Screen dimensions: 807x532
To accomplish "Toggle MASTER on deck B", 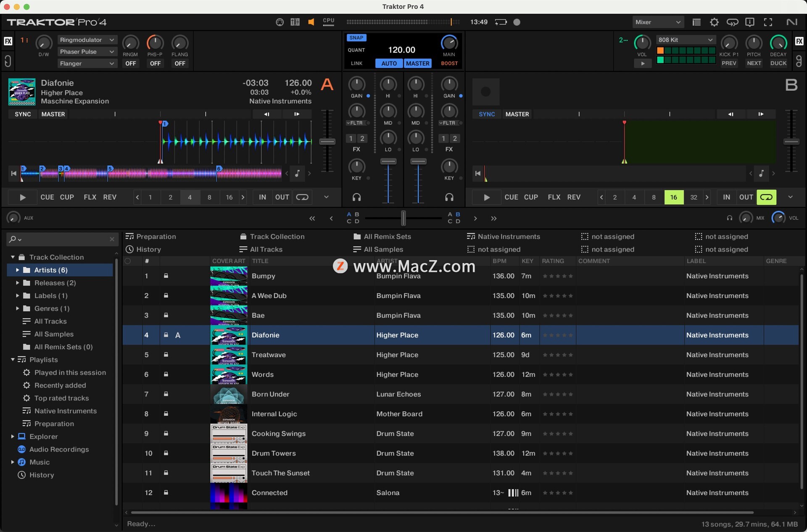I will pos(517,114).
